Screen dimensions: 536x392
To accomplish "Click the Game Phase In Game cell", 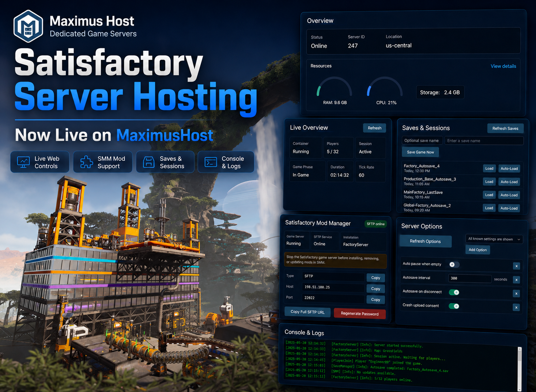I will click(307, 171).
